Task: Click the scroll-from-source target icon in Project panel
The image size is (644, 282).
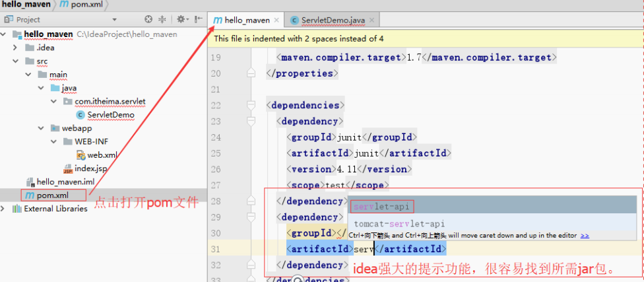Action: pos(148,19)
